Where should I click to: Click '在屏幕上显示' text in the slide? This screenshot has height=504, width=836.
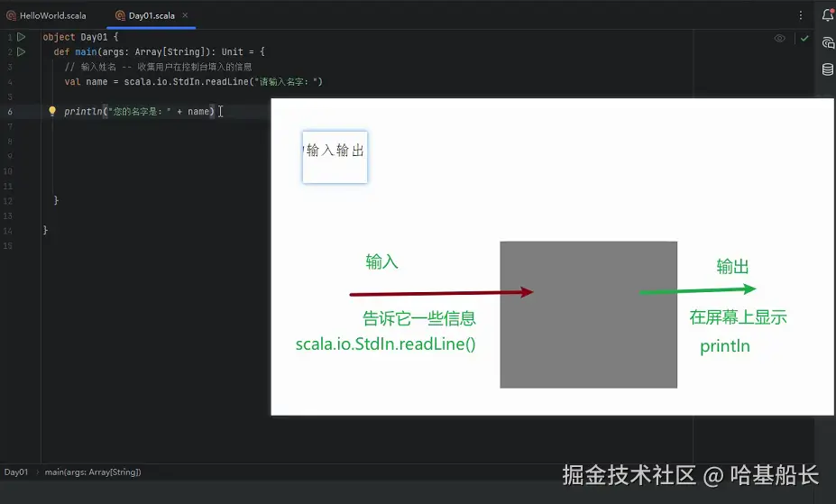click(x=738, y=317)
